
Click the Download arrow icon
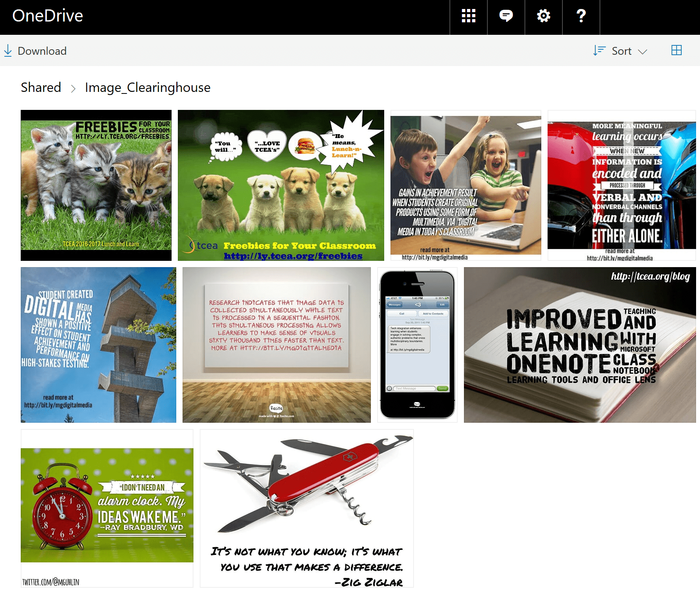(x=8, y=50)
